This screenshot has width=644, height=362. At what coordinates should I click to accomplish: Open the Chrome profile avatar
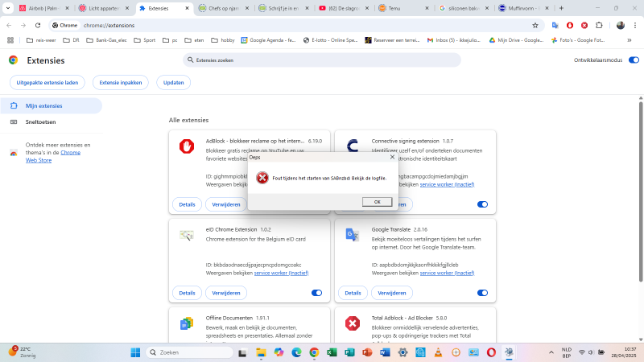[620, 26]
